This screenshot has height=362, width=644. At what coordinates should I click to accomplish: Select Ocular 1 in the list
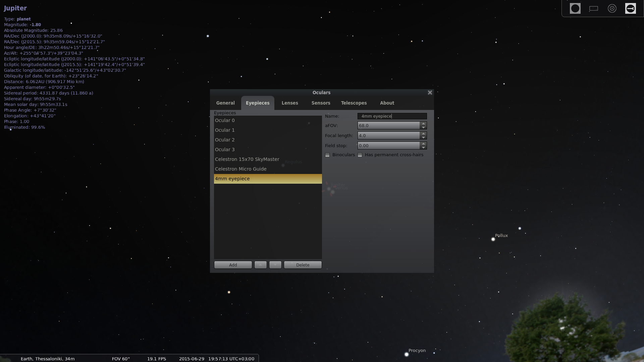click(x=268, y=130)
